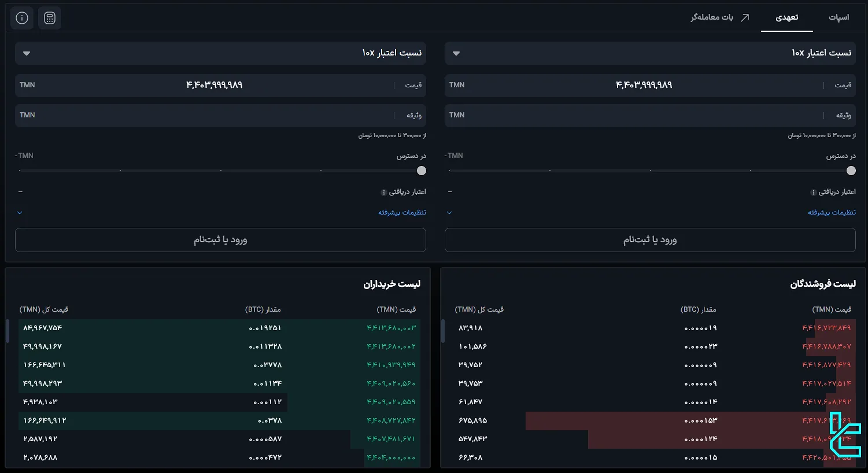The image size is (868, 473).
Task: Select the تعهدی tab
Action: [787, 17]
